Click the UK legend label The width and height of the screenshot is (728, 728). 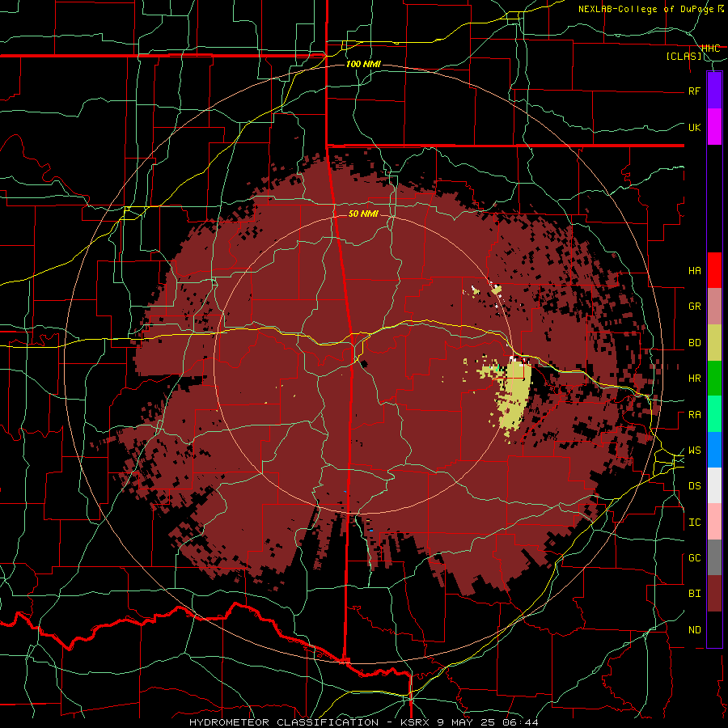[694, 127]
